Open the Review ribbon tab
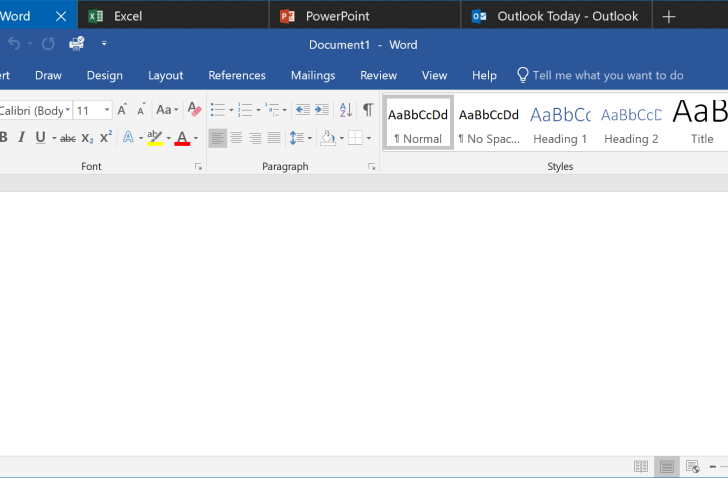Image resolution: width=728 pixels, height=478 pixels. (x=378, y=75)
